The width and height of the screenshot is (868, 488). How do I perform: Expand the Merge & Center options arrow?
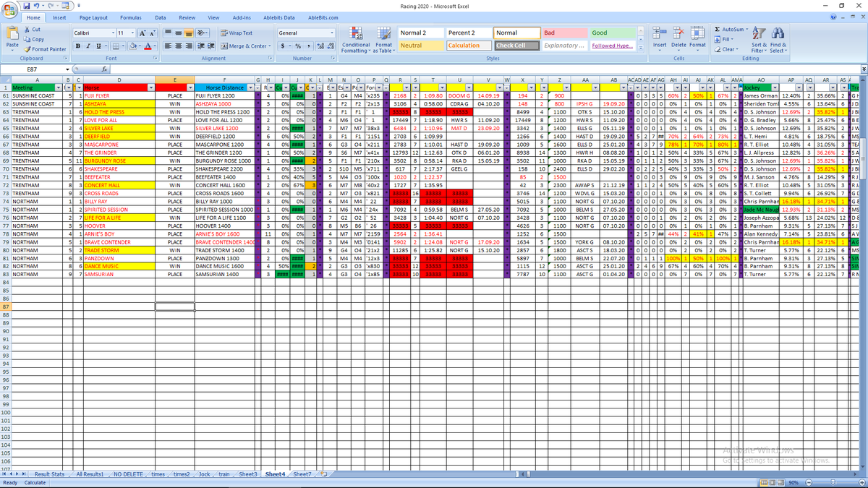[269, 46]
